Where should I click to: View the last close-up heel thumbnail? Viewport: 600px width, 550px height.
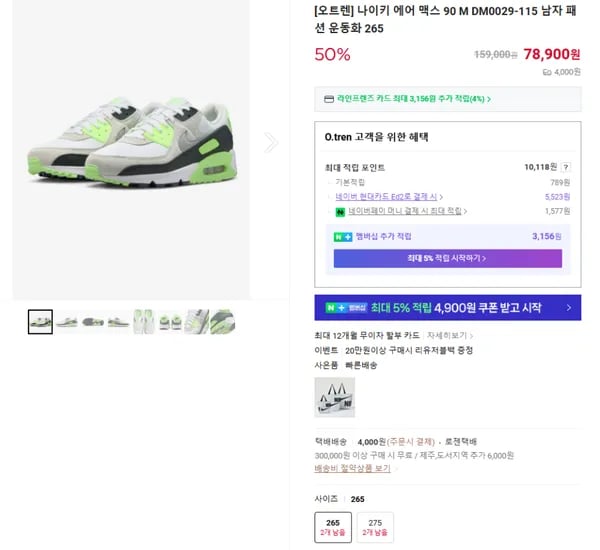coord(223,322)
